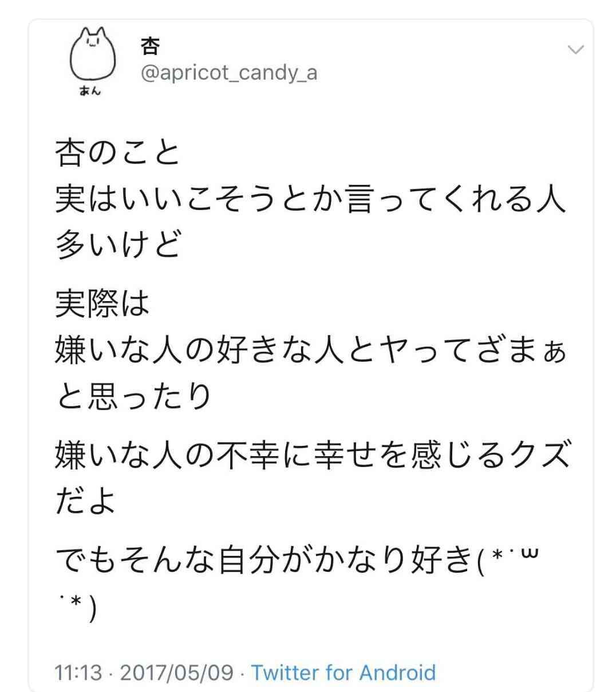Viewport: 616px width, 692px height.
Task: Tap the text だよ
Action: pos(85,501)
